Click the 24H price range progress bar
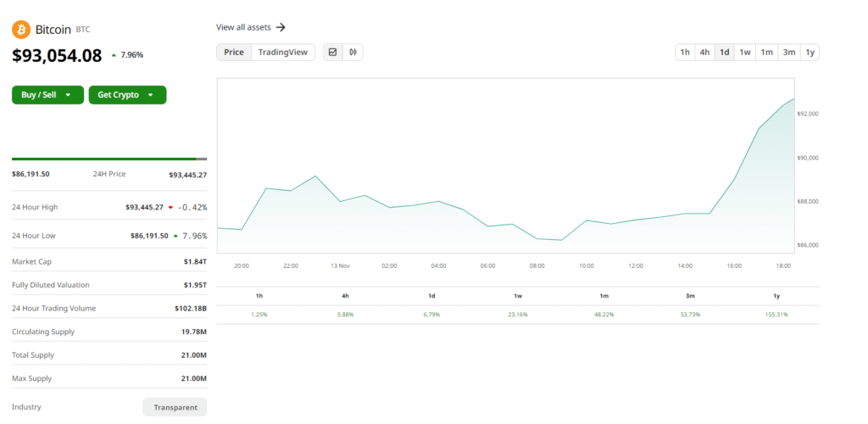This screenshot has height=424, width=868. click(x=109, y=159)
